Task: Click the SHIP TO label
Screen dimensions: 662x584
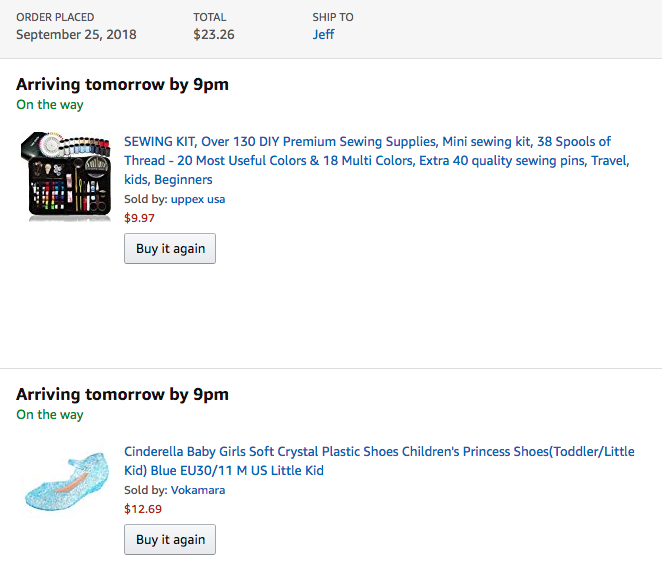Action: click(x=333, y=17)
